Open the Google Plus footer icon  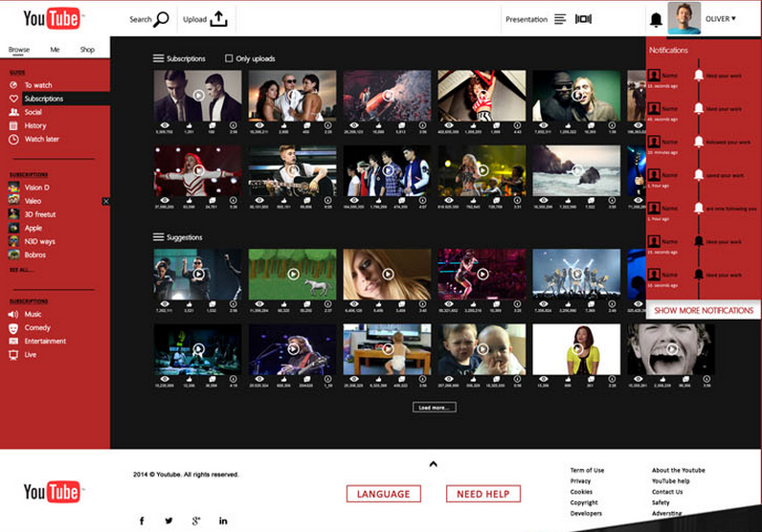[195, 521]
